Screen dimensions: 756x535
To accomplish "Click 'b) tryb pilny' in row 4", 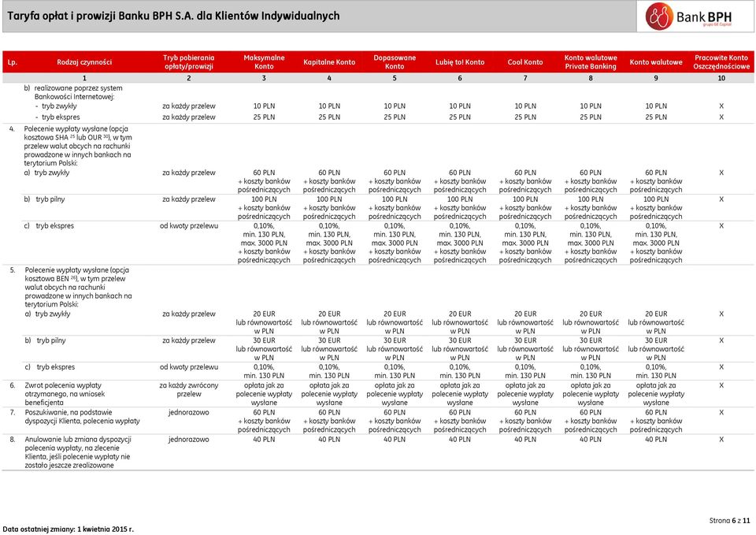I will pos(44,199).
